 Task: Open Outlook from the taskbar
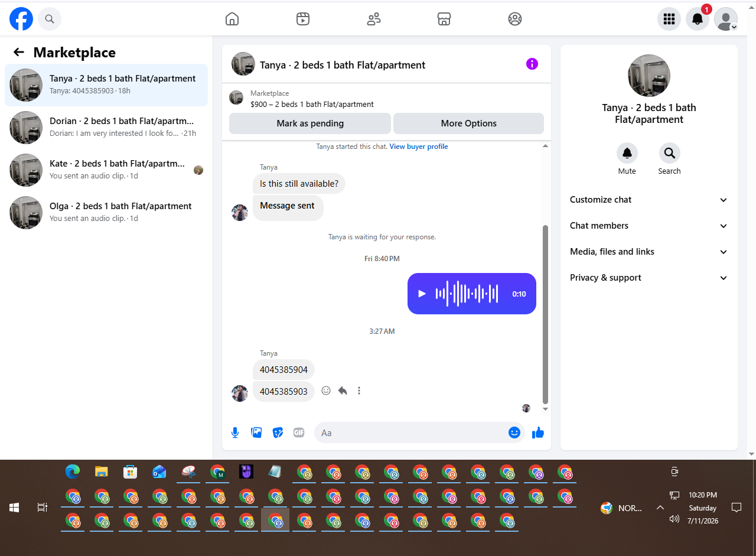159,472
